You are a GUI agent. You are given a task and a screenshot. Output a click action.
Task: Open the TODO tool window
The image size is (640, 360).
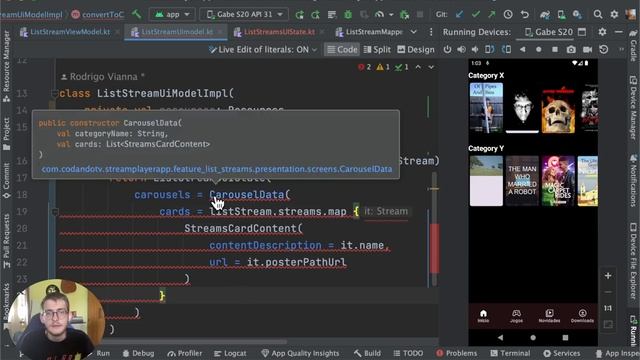[x=408, y=353]
